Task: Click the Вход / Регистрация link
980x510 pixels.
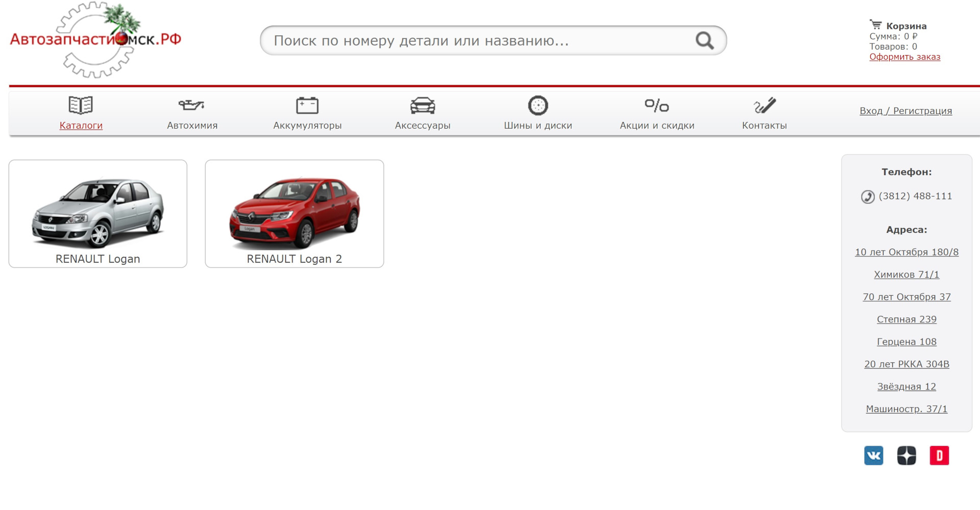Action: pos(905,111)
